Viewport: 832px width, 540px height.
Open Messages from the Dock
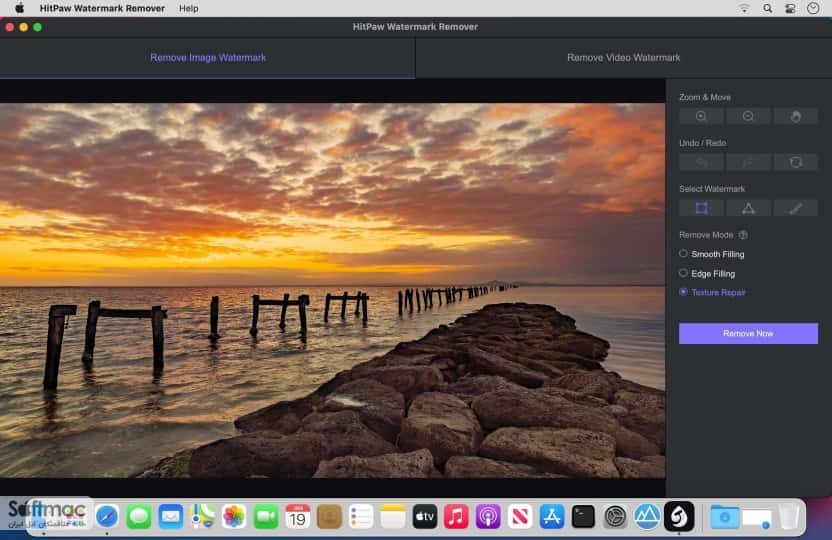[138, 516]
